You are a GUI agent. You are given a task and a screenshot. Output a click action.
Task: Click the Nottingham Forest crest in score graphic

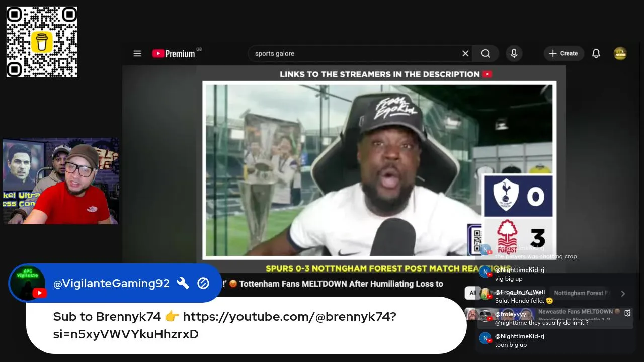coord(507,237)
